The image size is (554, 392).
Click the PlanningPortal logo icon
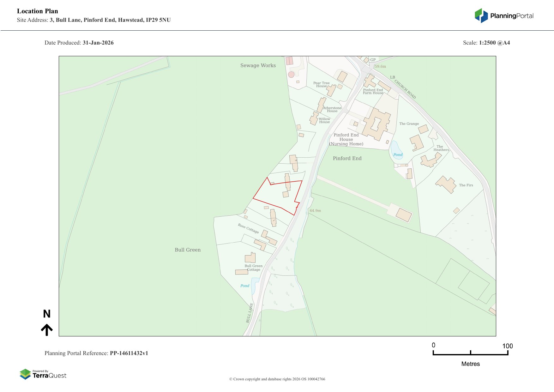click(x=481, y=15)
